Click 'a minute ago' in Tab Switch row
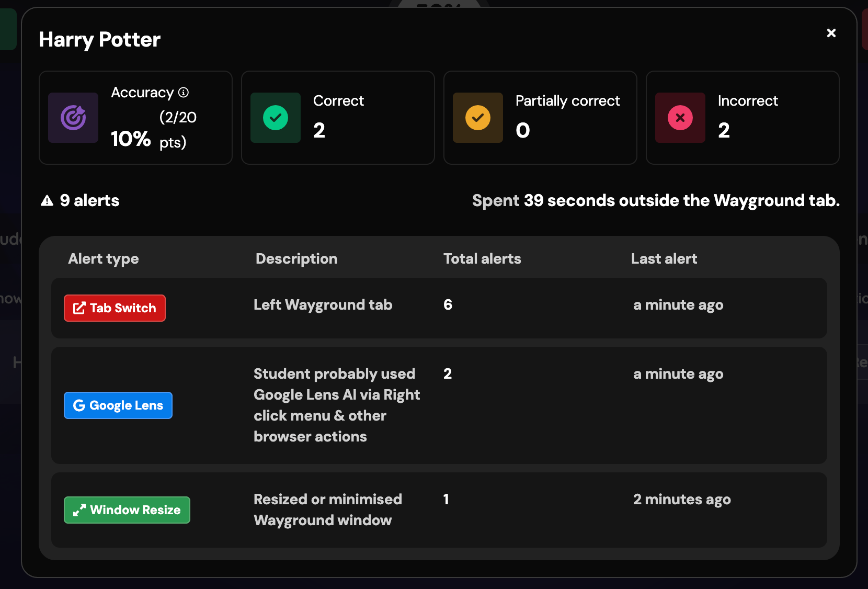Screen dimensions: 868x589 tap(678, 305)
